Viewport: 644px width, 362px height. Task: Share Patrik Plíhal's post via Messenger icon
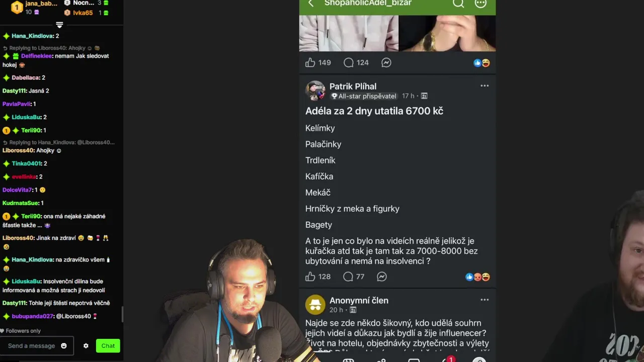tap(382, 277)
